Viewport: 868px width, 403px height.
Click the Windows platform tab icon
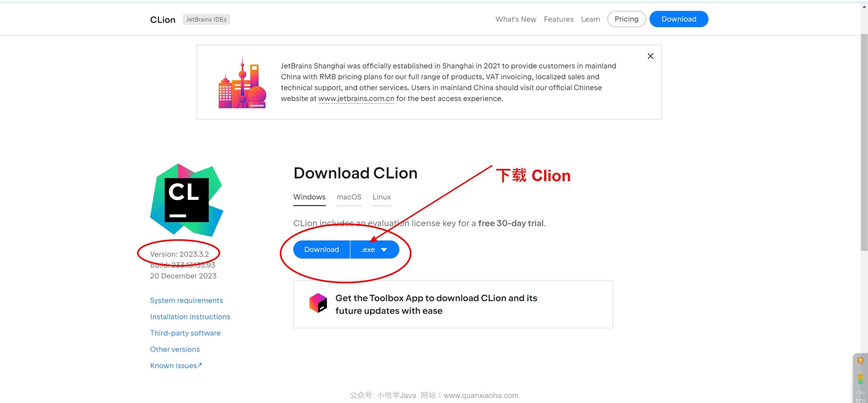tap(309, 197)
